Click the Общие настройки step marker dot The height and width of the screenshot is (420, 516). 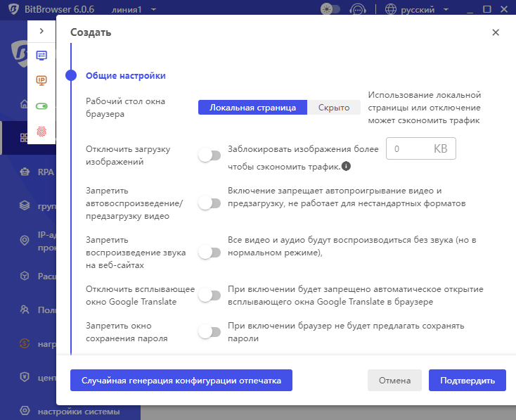(71, 75)
